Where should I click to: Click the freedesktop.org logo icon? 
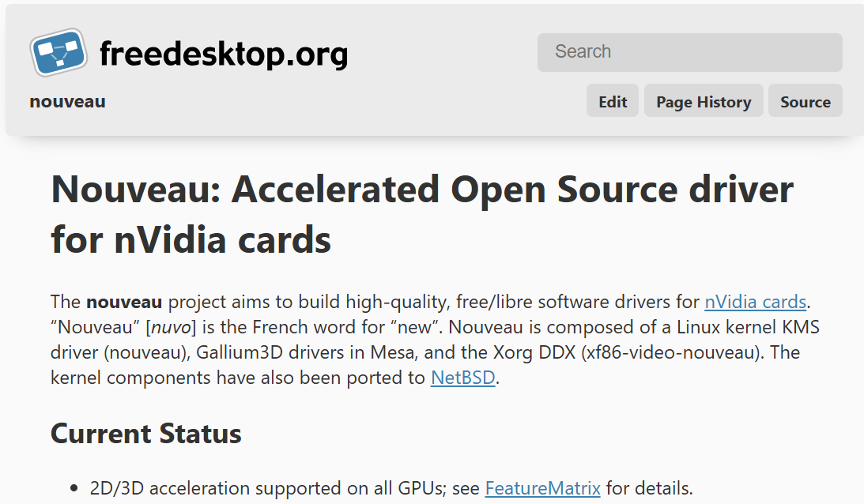[x=58, y=52]
